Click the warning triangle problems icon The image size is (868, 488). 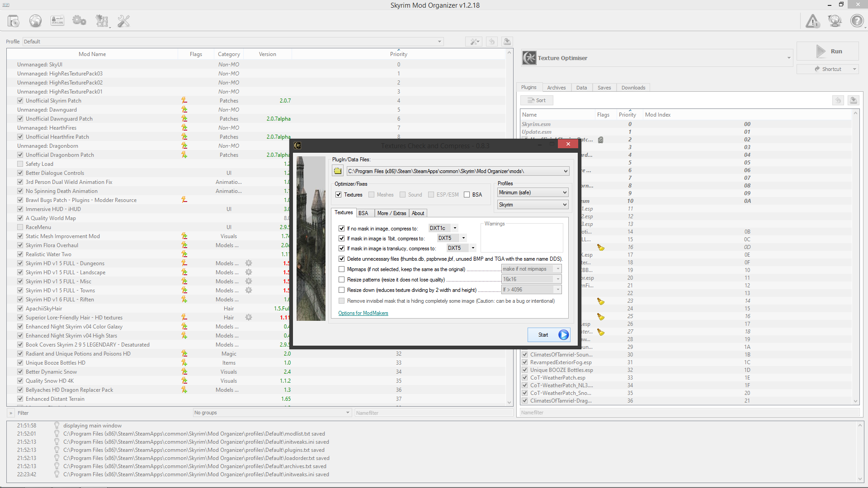[x=812, y=21]
